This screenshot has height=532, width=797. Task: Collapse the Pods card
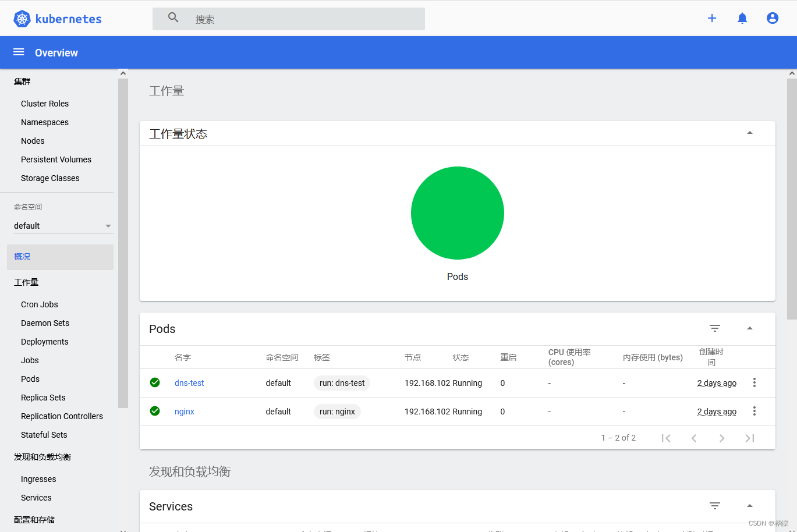[x=750, y=328]
